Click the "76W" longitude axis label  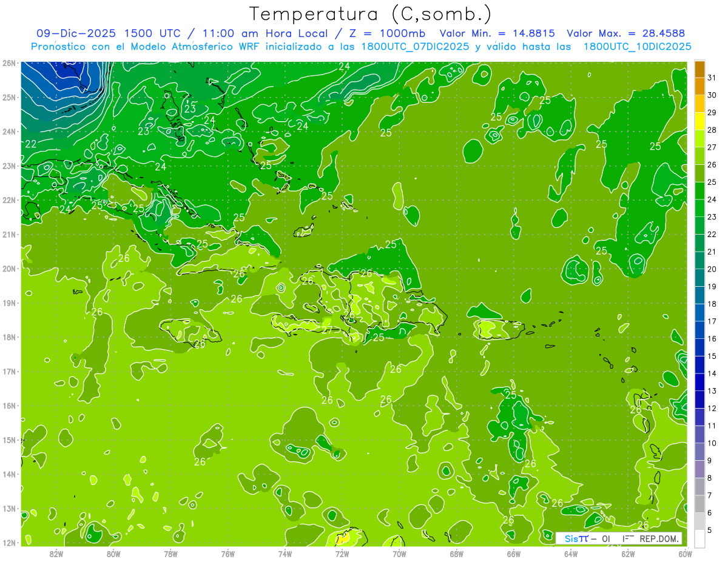click(228, 554)
